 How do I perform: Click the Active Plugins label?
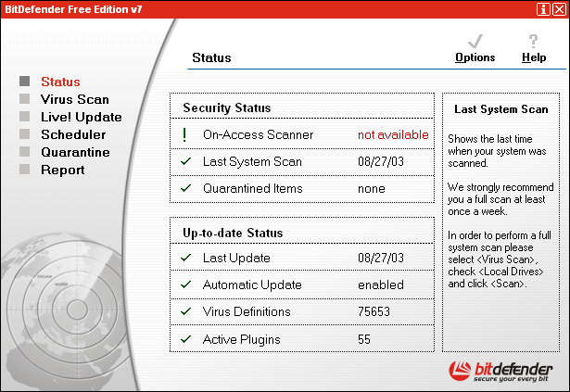(x=241, y=339)
